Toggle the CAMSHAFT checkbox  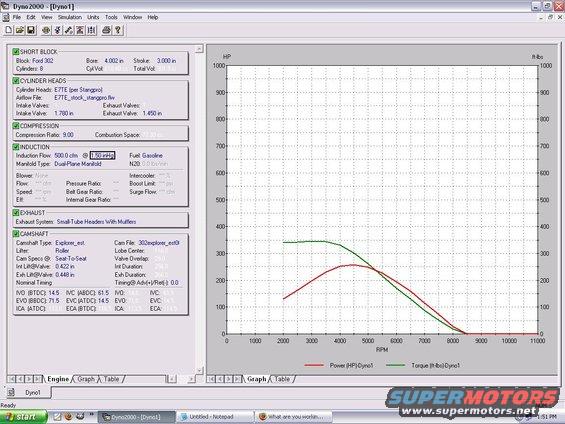click(x=15, y=234)
